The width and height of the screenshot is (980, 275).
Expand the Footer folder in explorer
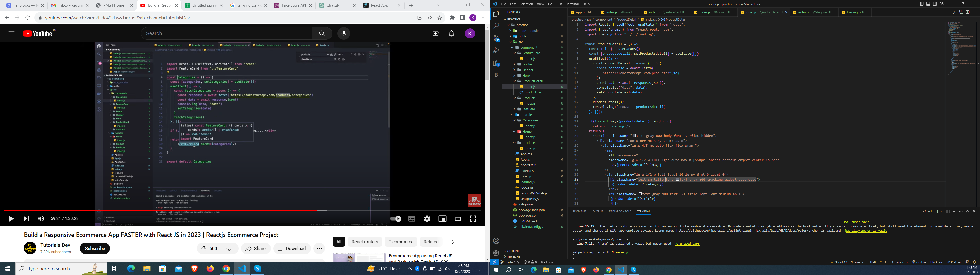(527, 64)
